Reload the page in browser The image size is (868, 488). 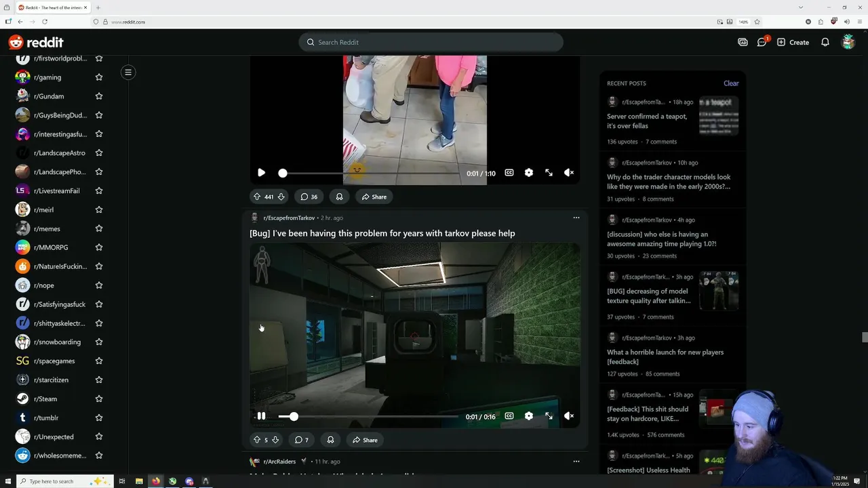point(45,22)
